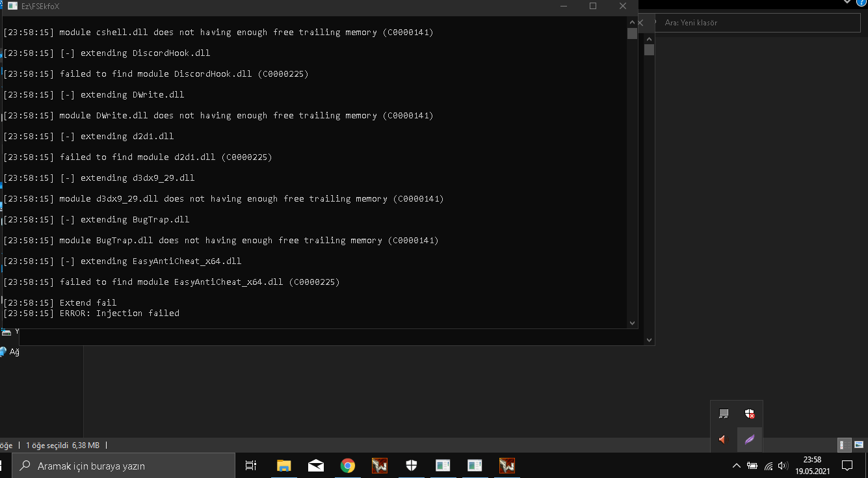The height and width of the screenshot is (478, 868).
Task: Click line 'module cshell.dll does not having enough'
Action: pos(218,33)
